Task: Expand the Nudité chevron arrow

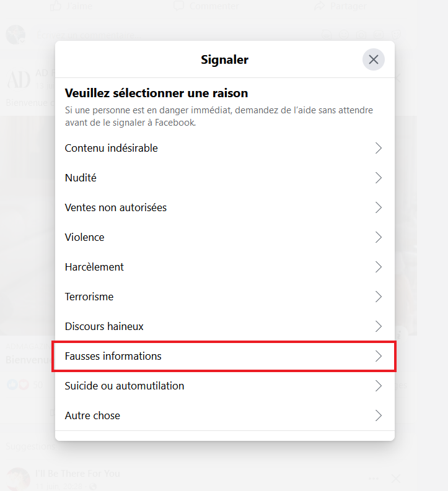Action: click(378, 178)
